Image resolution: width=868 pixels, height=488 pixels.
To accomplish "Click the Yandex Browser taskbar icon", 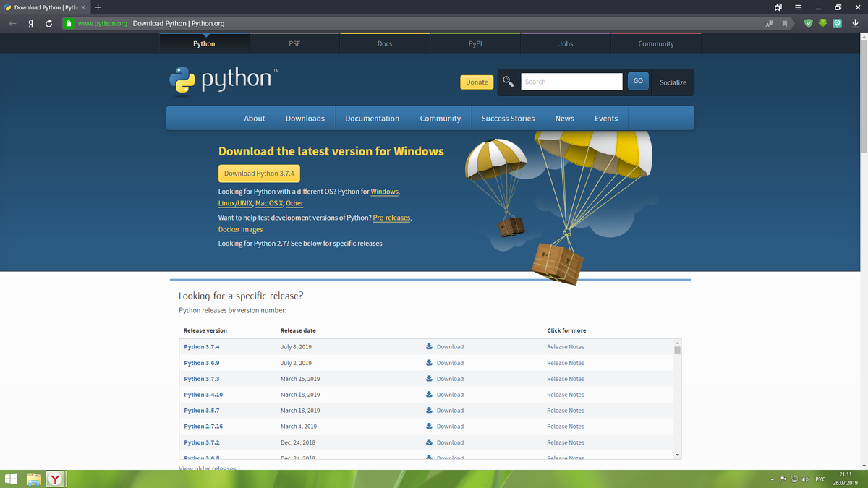I will pos(56,479).
